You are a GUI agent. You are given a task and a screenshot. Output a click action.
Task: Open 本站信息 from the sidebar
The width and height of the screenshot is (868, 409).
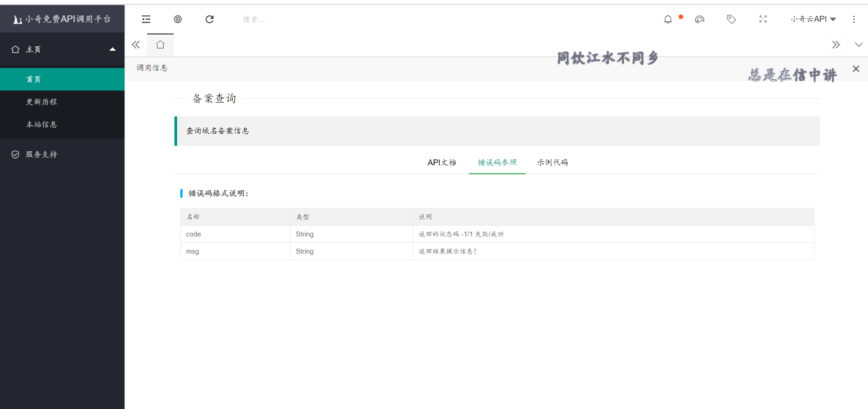click(x=42, y=124)
